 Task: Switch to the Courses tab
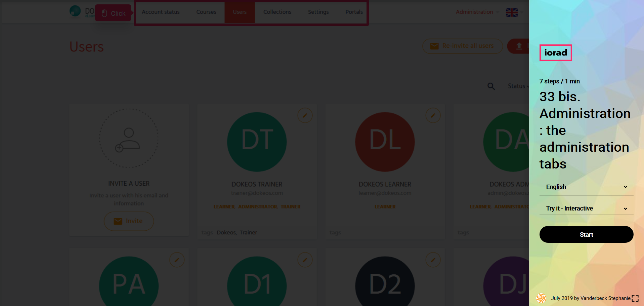[x=206, y=12]
